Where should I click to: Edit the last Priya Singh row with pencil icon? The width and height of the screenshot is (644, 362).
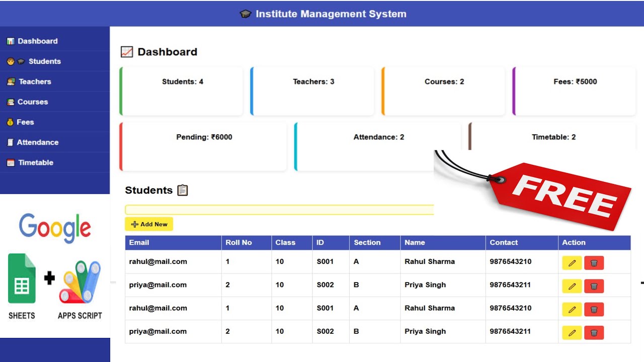572,332
